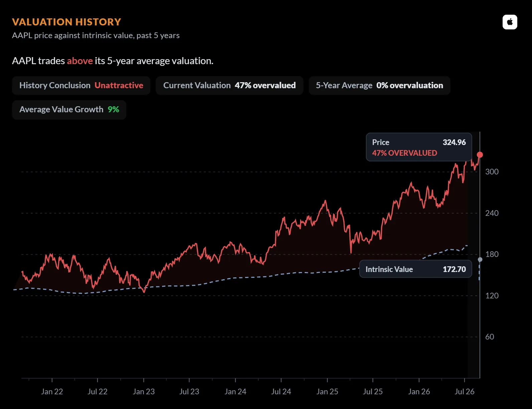The height and width of the screenshot is (409, 532).
Task: Click the Intrinsic Value 172.70 tooltip
Action: tap(416, 269)
